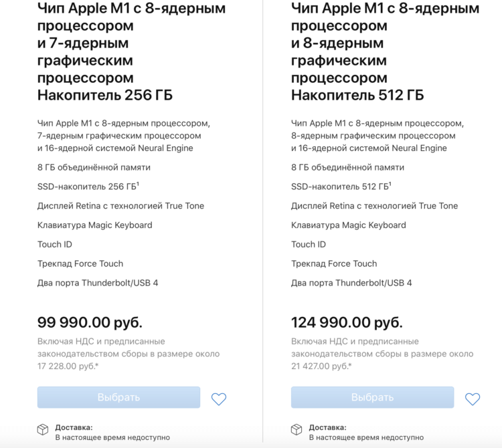This screenshot has height=448, width=502.
Task: Click Накопитель 256 ГБ heading
Action: click(x=105, y=95)
